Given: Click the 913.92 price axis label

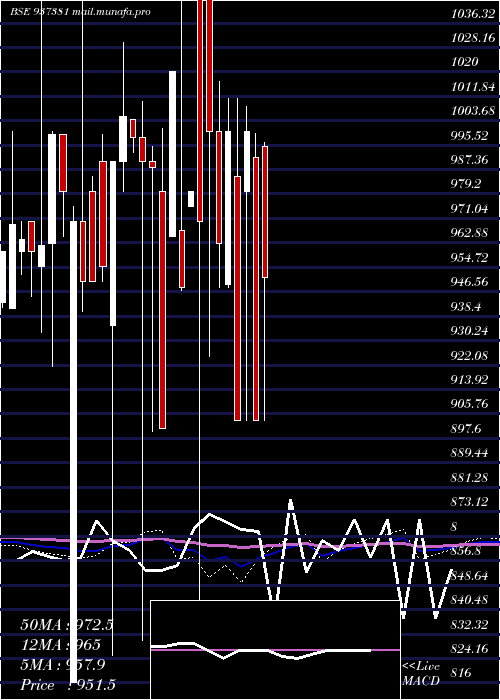Looking at the screenshot, I should pos(469,380).
